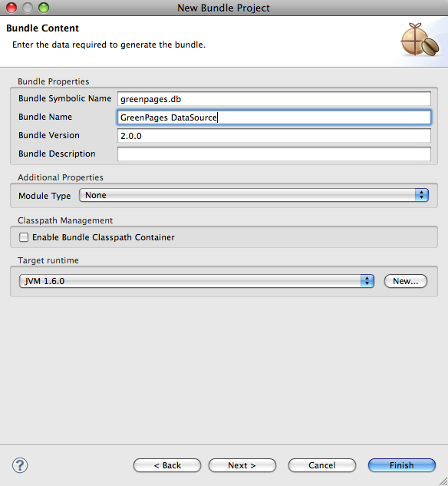Image resolution: width=448 pixels, height=486 pixels.
Task: Click the window resize grip corner
Action: (443, 481)
